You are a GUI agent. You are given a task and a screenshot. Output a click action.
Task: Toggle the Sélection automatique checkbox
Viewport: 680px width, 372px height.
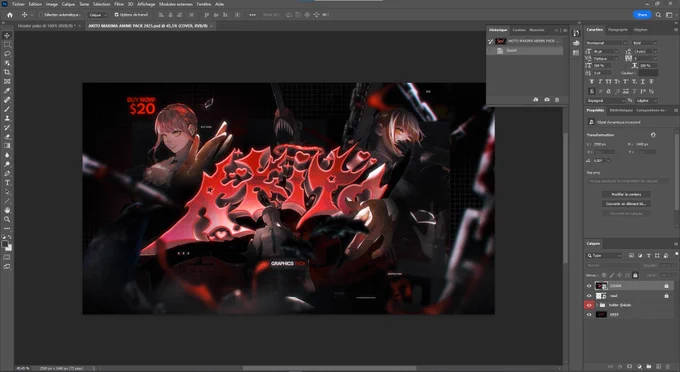click(x=40, y=15)
